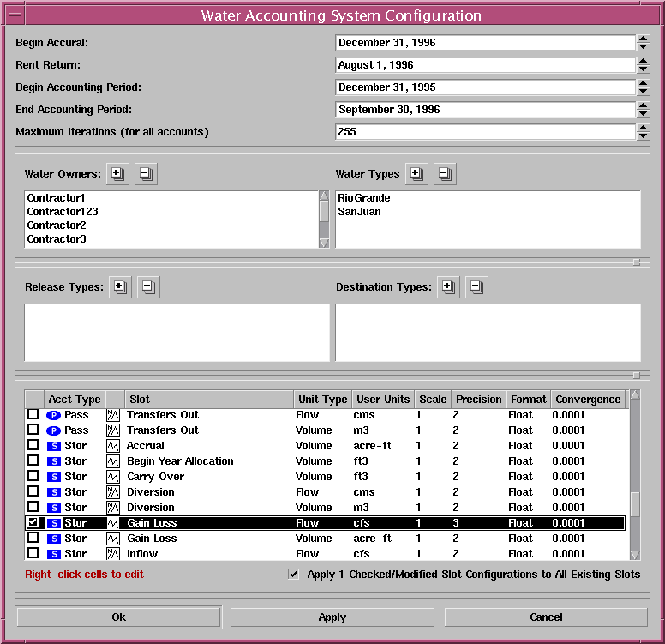665x644 pixels.
Task: Click in the Maximum Iterations field
Action: [485, 131]
